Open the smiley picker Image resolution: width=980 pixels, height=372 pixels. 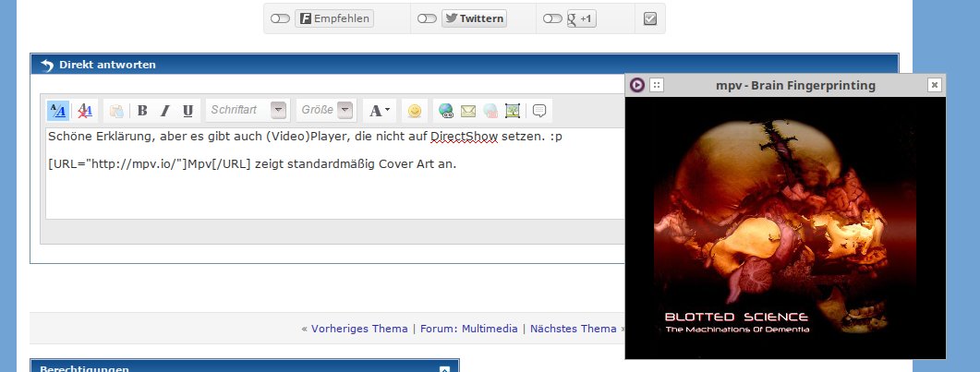(x=414, y=111)
